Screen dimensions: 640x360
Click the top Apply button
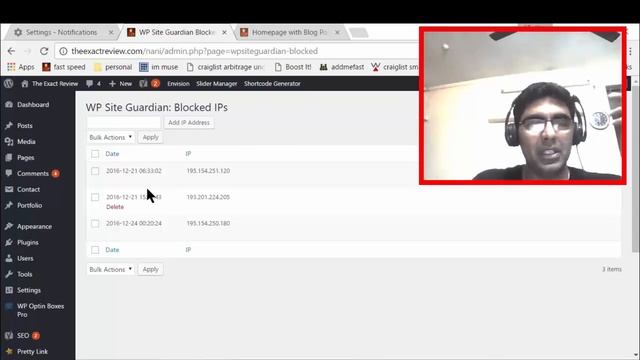(151, 137)
